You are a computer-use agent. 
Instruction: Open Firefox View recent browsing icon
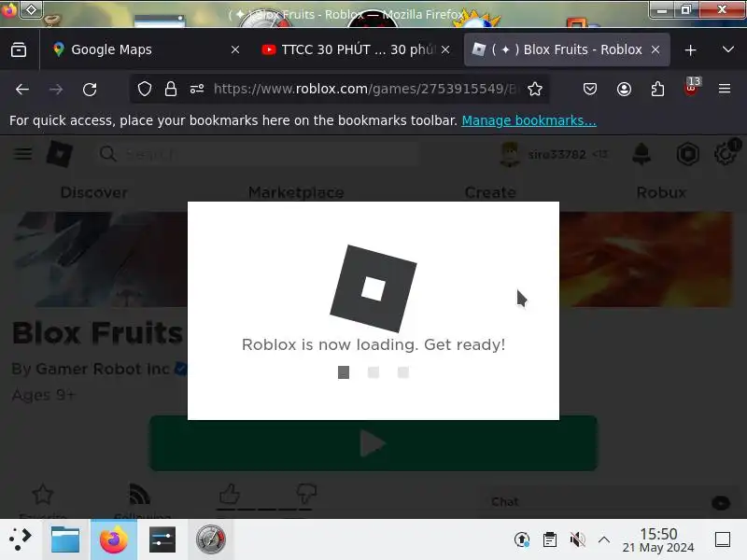pyautogui.click(x=19, y=49)
